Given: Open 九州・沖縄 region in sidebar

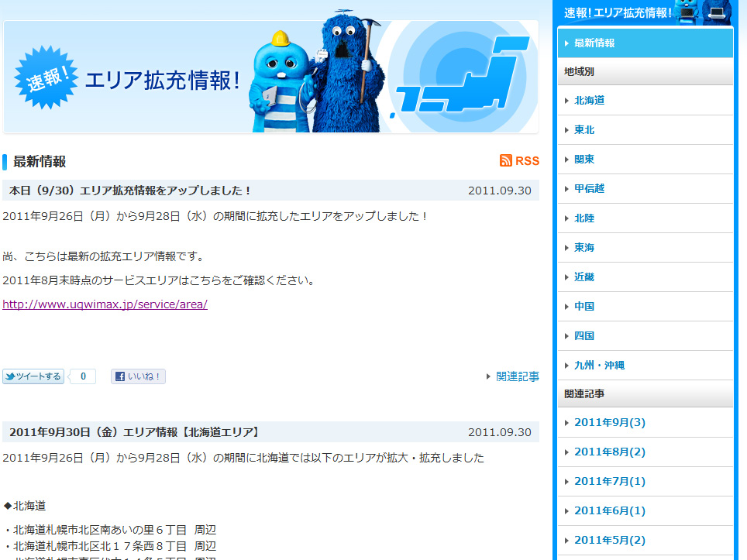Looking at the screenshot, I should [599, 366].
